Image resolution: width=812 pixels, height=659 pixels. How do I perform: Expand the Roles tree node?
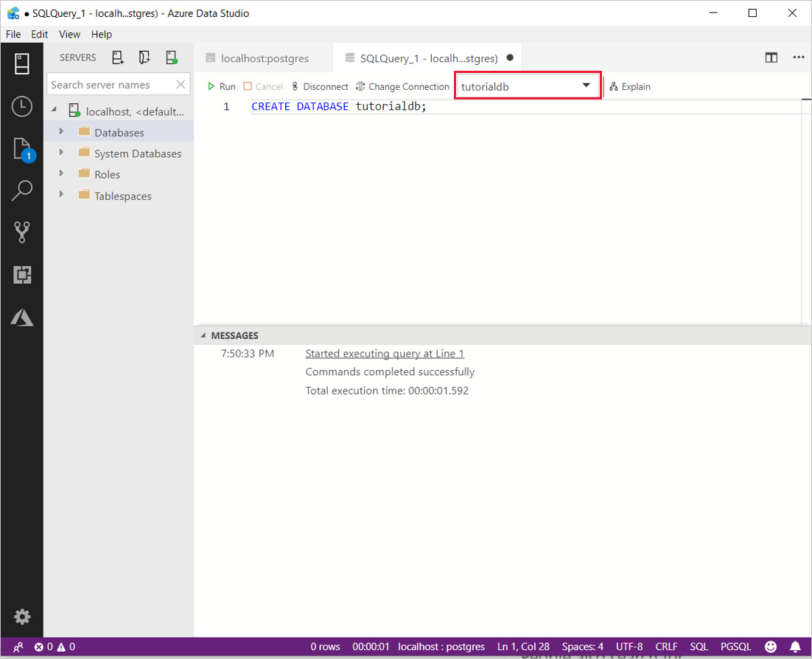point(62,175)
